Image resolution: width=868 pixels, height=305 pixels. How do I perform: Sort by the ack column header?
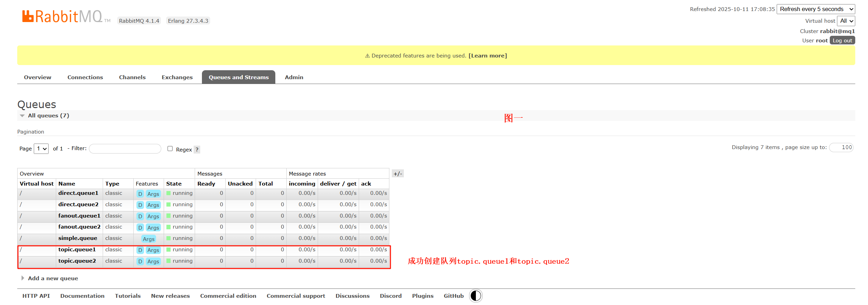[x=366, y=183]
